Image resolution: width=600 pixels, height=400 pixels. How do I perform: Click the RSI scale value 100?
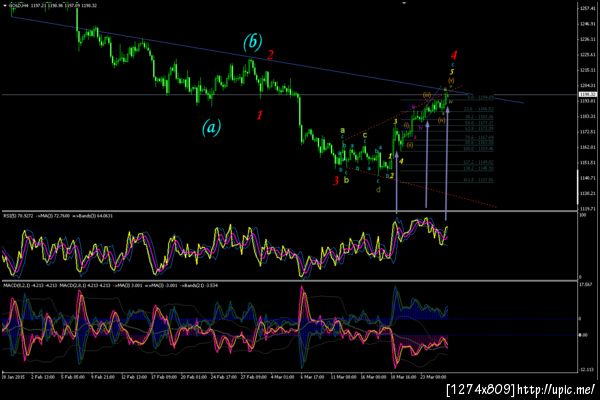(x=583, y=216)
